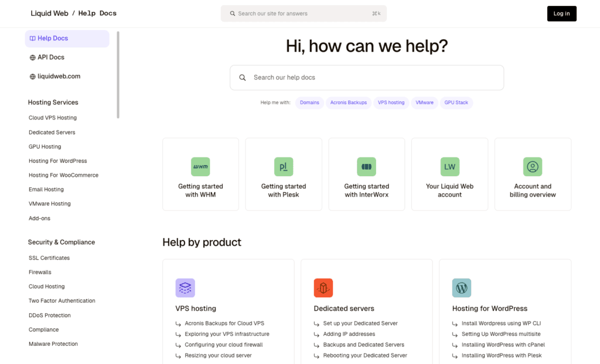Screen dimensions: 600x364
Task: Open Cloud VPS Hosting in the sidebar
Action: point(52,118)
